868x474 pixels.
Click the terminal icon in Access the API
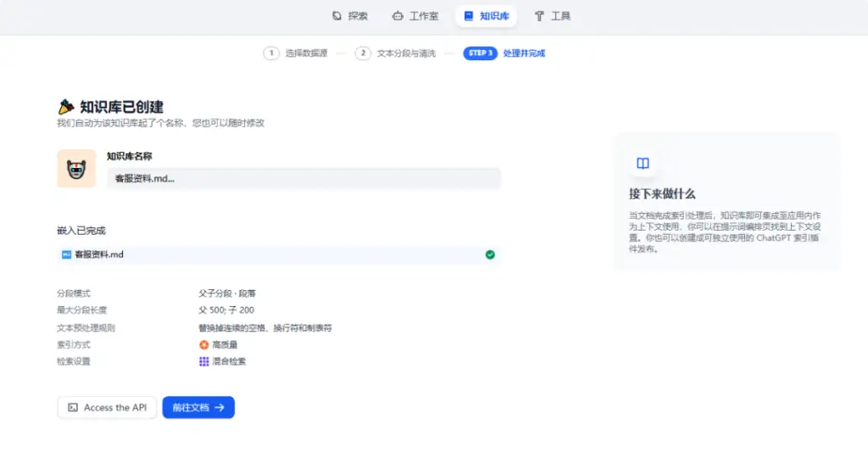pos(73,408)
